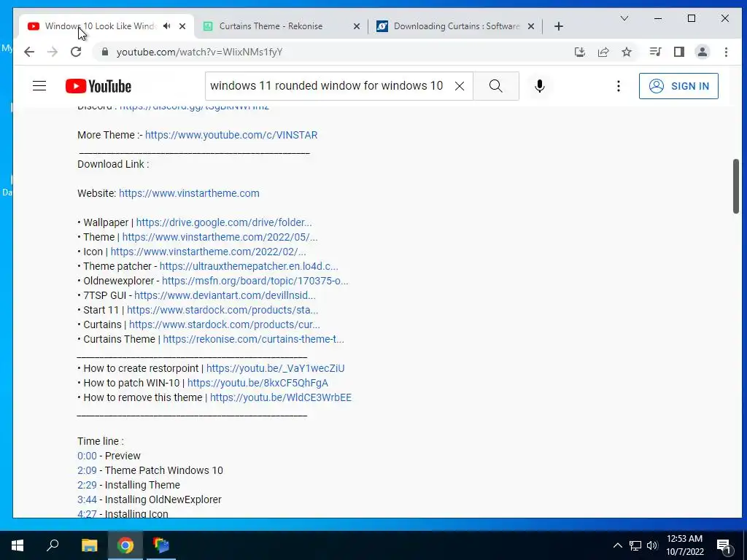
Task: Open the Wallpaper Google Drive link
Action: coord(224,222)
